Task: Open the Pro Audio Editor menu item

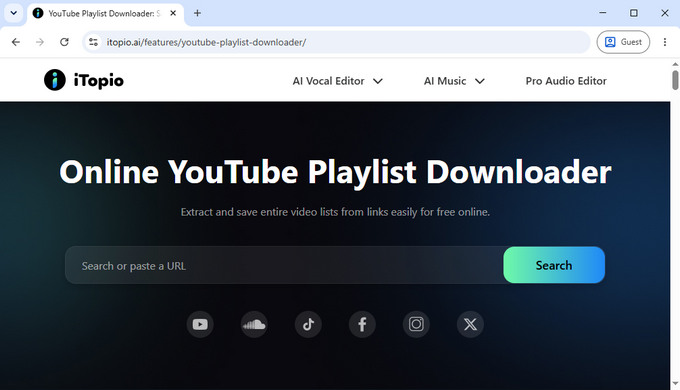Action: [x=566, y=81]
